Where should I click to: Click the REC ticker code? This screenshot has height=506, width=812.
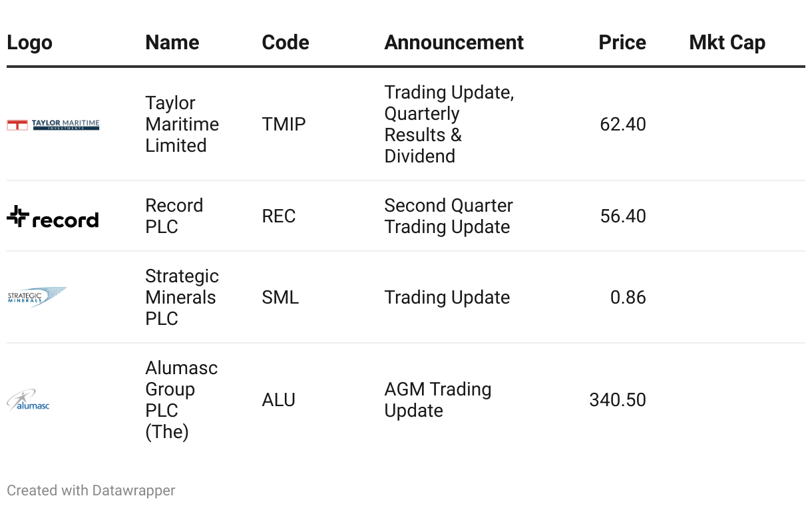(x=279, y=216)
